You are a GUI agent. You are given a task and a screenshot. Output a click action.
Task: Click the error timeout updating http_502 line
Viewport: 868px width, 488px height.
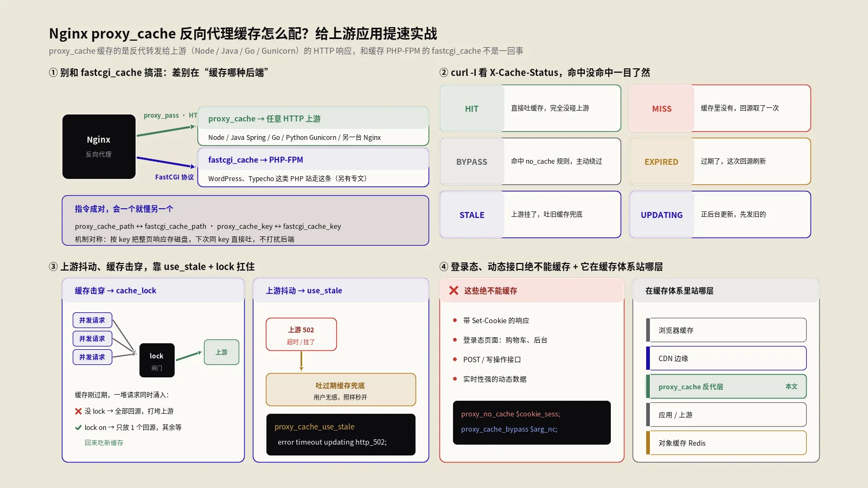[332, 442]
